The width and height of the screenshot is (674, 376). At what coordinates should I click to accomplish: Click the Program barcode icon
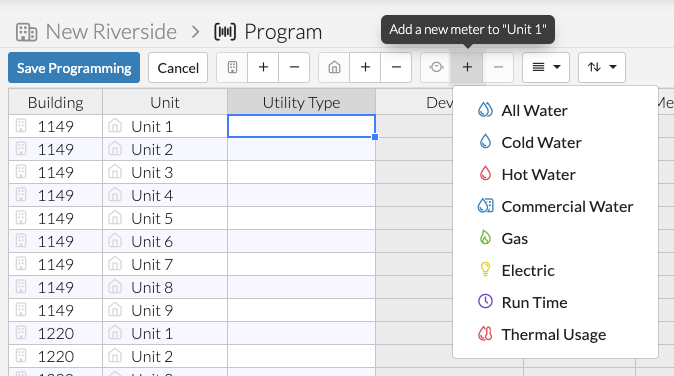(x=225, y=32)
